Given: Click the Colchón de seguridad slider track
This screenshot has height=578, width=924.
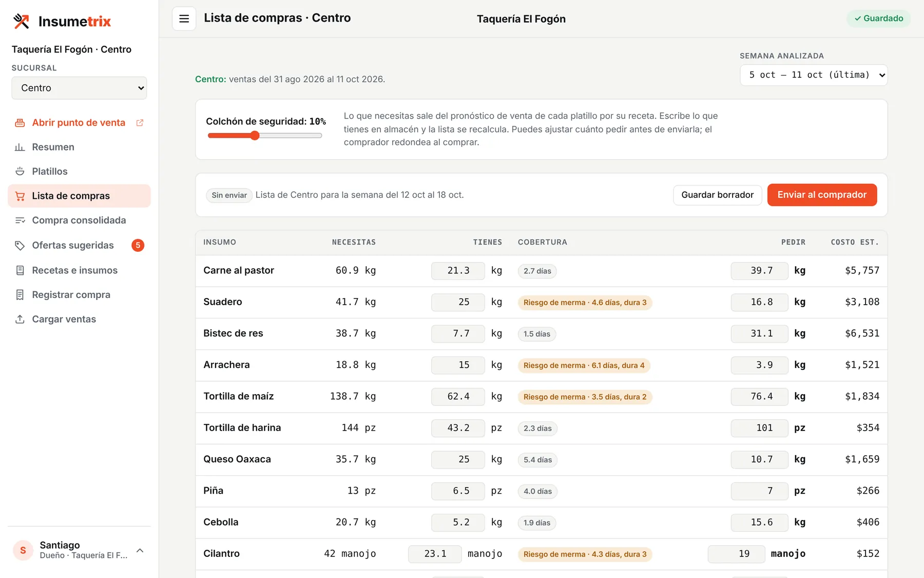Looking at the screenshot, I should pos(265,136).
